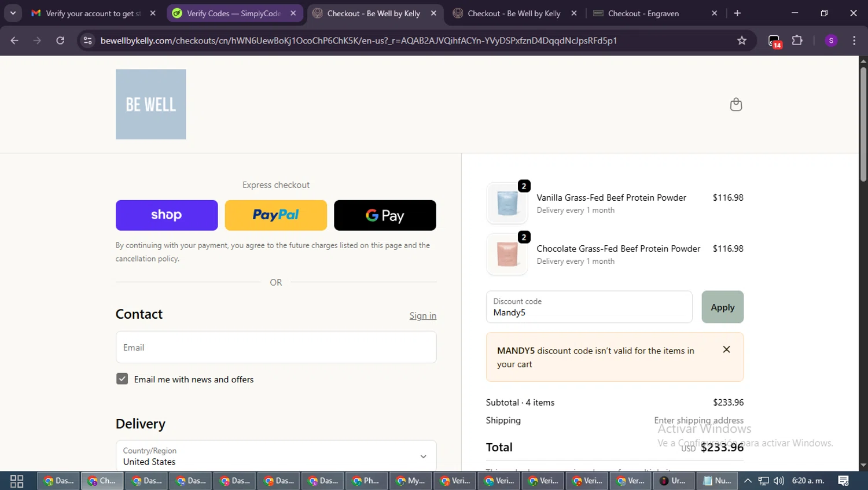This screenshot has height=490, width=868.
Task: Open the Ur... app in the taskbar
Action: (x=674, y=481)
